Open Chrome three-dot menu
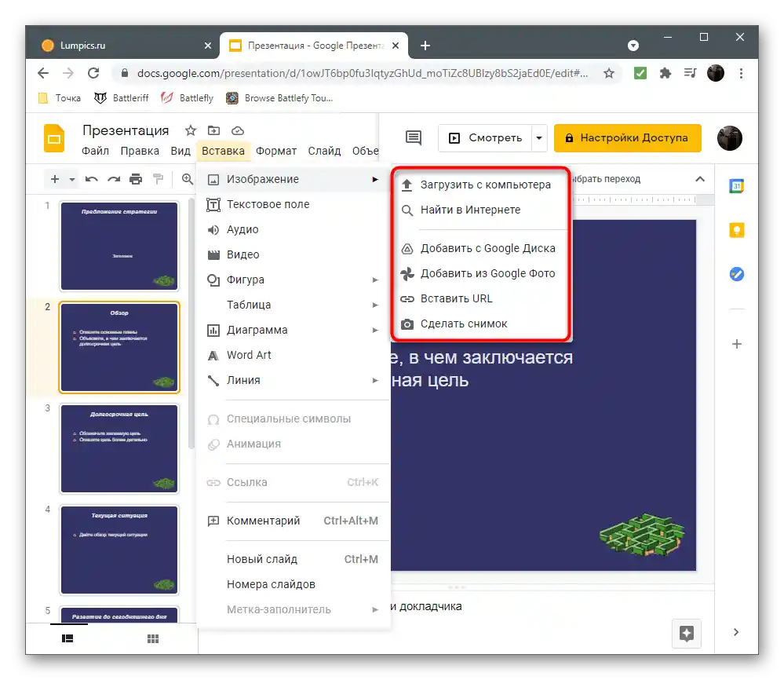The width and height of the screenshot is (784, 680). point(741,74)
